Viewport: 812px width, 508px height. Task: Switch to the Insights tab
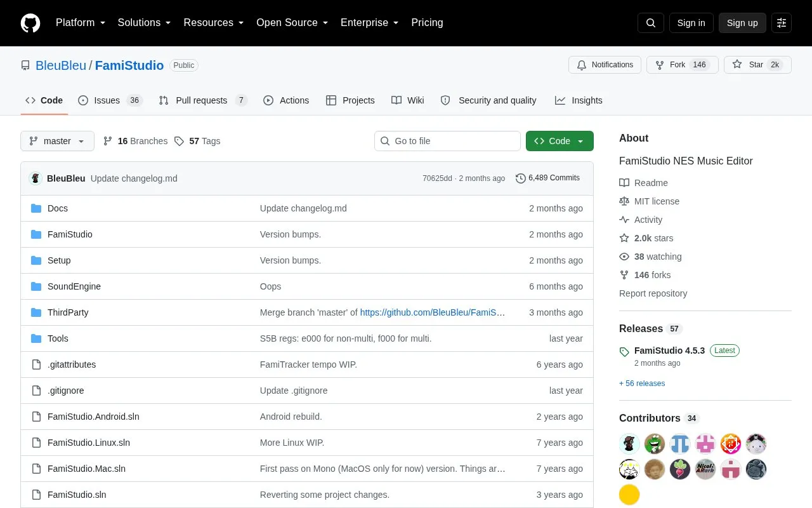point(579,100)
